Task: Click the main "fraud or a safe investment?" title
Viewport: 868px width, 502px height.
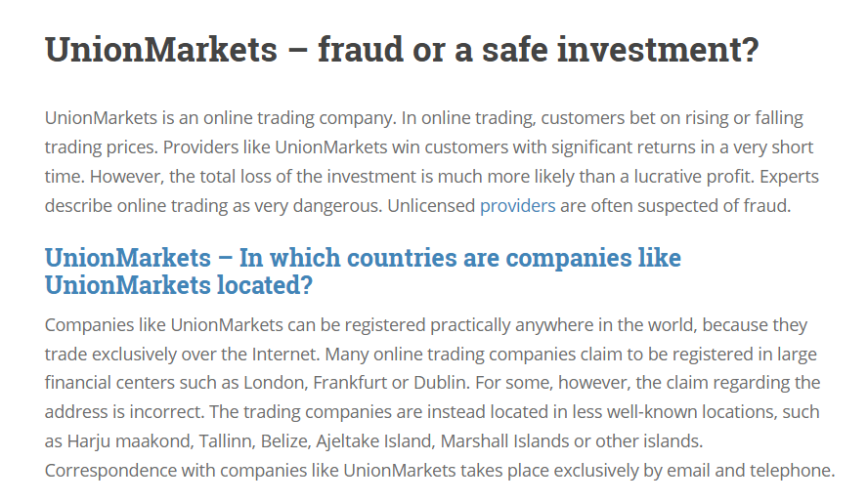Action: pos(402,50)
